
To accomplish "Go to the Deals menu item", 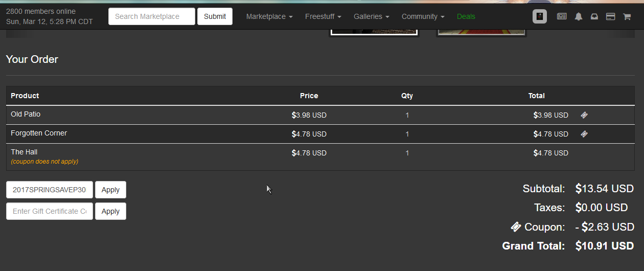I will pos(466,16).
